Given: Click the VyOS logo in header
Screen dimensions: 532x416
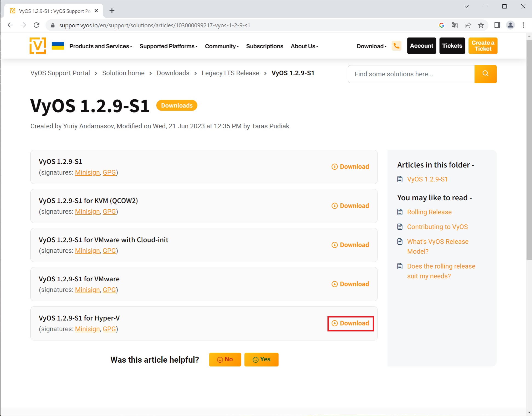Looking at the screenshot, I should tap(38, 46).
